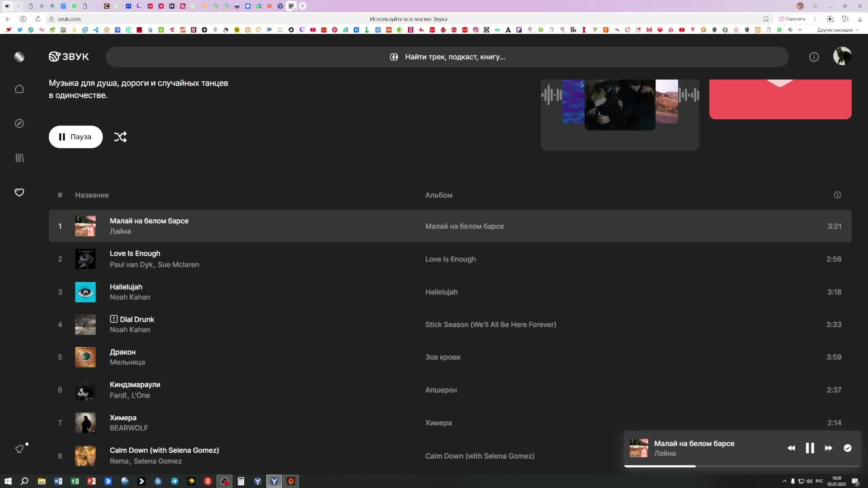The height and width of the screenshot is (488, 868).
Task: Open Word from taskbar
Action: click(58, 481)
